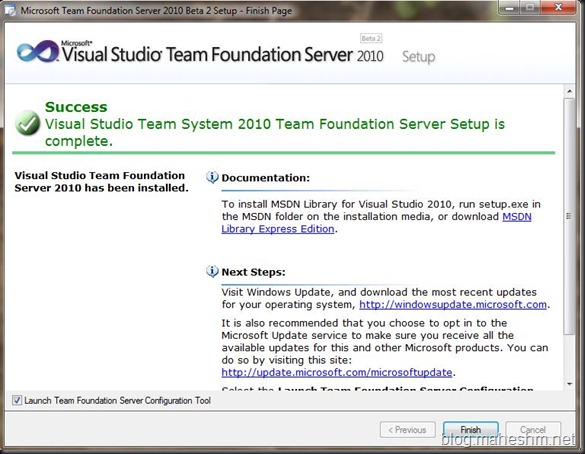Click the green Success checkmark icon
Image resolution: width=585 pixels, height=454 pixels.
click(x=27, y=123)
